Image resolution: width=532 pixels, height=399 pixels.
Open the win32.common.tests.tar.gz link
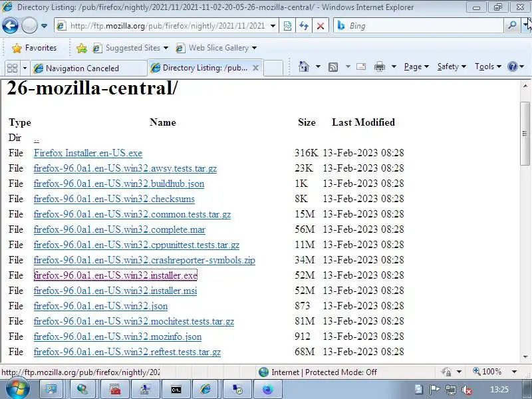pos(132,214)
